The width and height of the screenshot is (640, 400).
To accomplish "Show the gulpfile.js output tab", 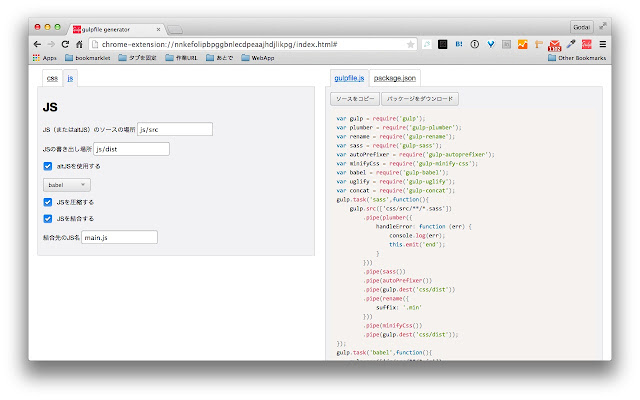I will [x=349, y=78].
